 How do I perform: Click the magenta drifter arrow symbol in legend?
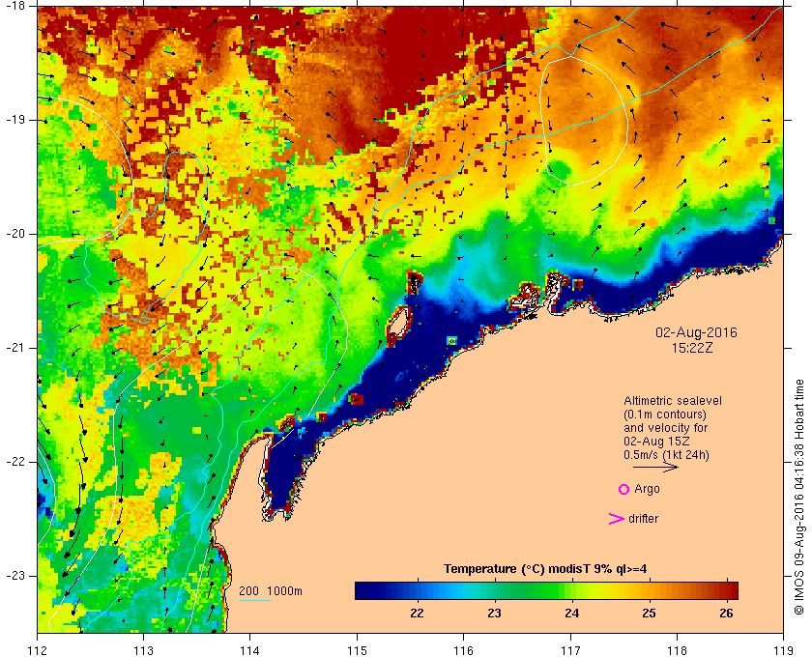tap(616, 519)
